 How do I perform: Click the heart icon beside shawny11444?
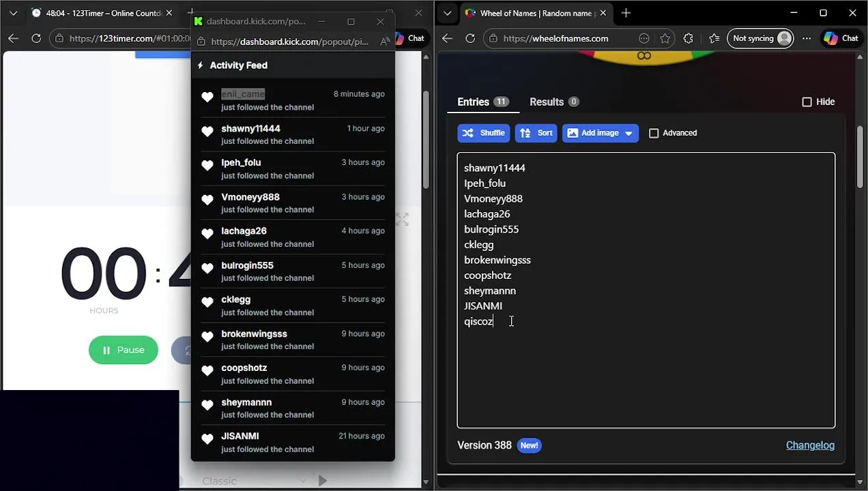(x=207, y=131)
